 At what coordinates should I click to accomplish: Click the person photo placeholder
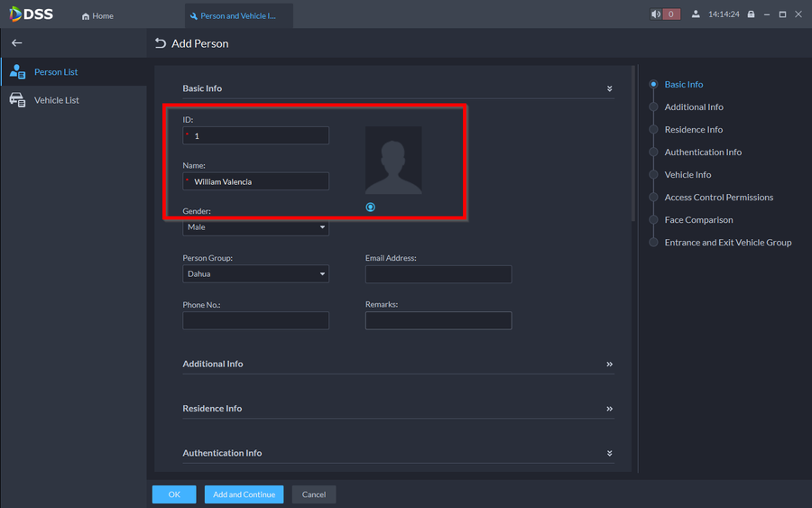click(x=393, y=160)
